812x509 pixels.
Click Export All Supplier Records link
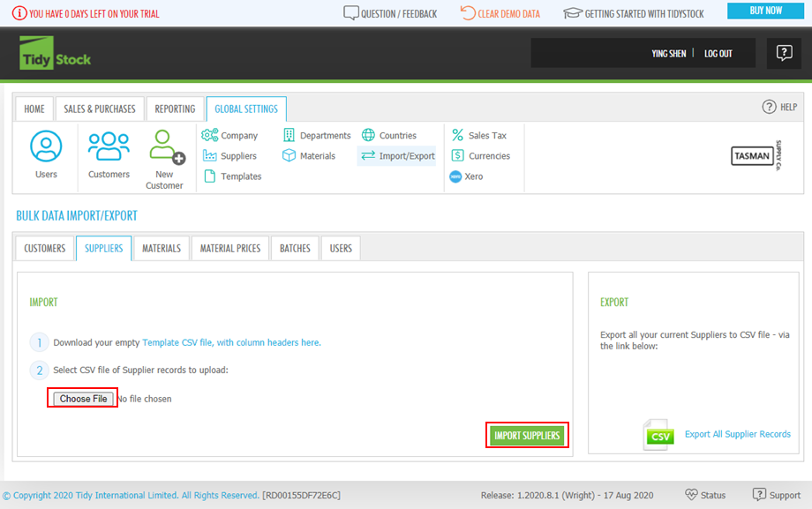[738, 434]
